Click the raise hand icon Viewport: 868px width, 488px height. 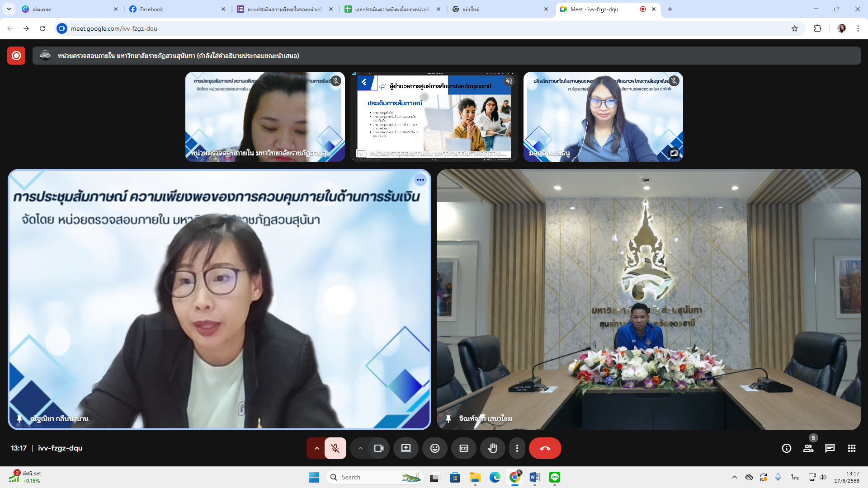pos(492,448)
